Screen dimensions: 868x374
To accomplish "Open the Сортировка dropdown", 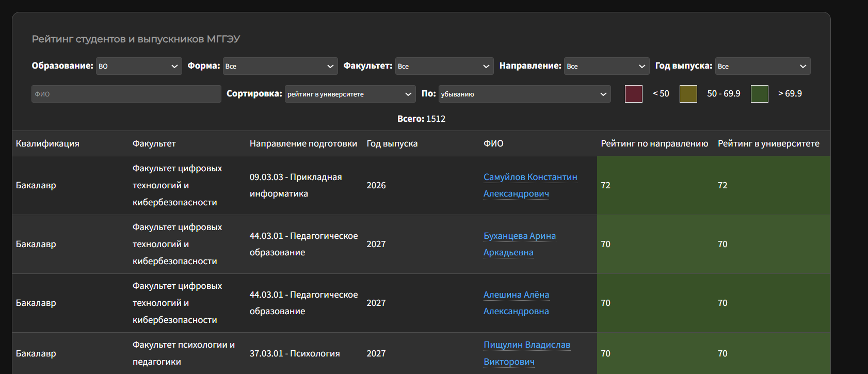I will 349,94.
